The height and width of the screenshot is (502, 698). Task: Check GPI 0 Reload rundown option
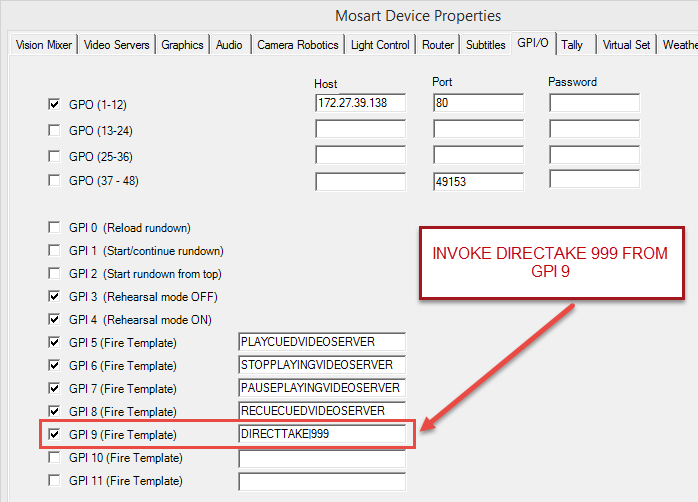pos(54,227)
